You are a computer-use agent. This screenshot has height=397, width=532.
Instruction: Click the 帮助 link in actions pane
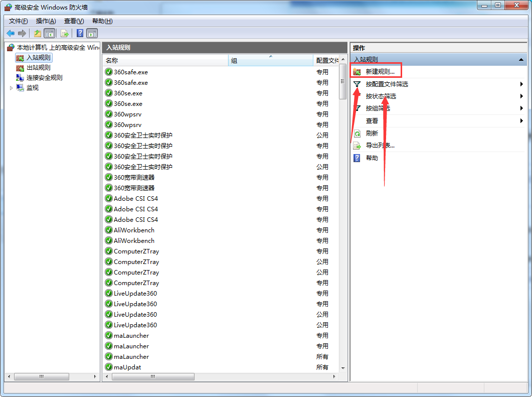[x=372, y=158]
